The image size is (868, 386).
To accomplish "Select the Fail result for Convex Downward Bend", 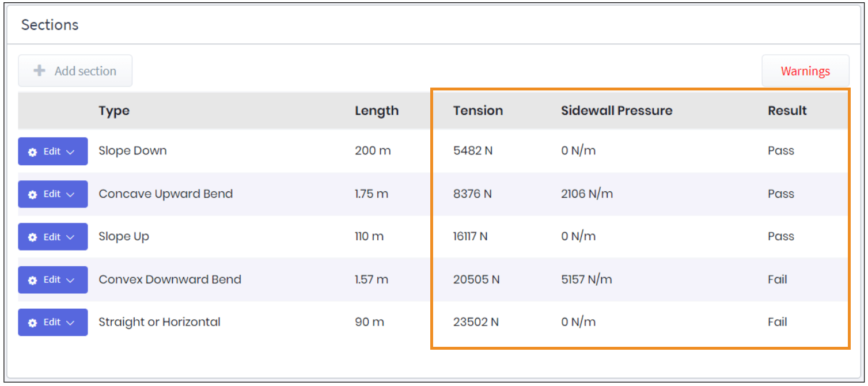I will point(777,279).
